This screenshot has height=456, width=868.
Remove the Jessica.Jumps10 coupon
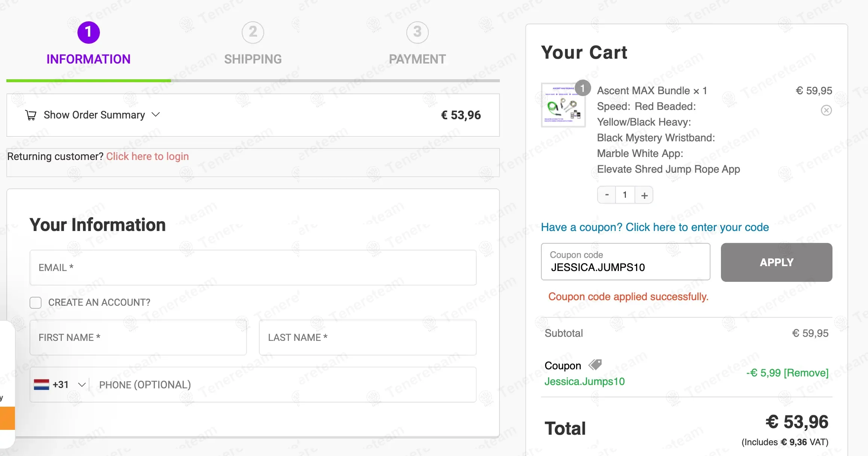tap(806, 373)
